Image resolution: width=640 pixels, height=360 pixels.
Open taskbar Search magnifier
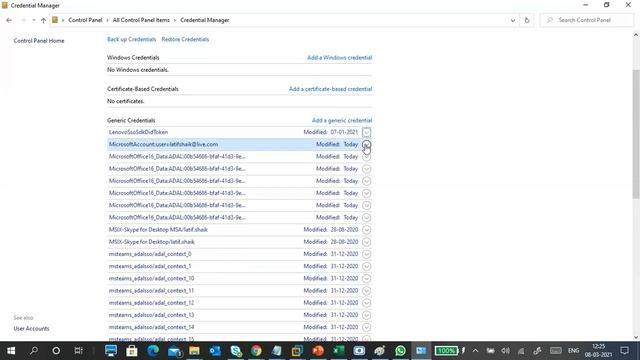click(x=34, y=351)
